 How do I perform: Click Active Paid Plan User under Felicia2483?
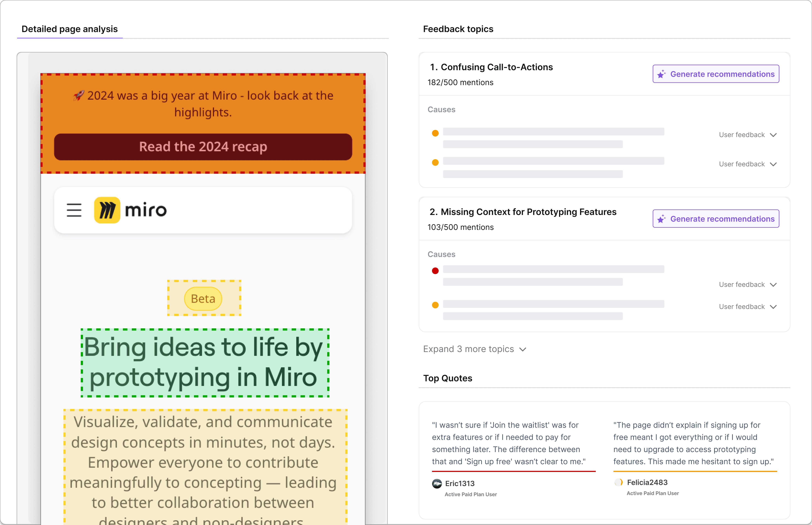tap(653, 493)
